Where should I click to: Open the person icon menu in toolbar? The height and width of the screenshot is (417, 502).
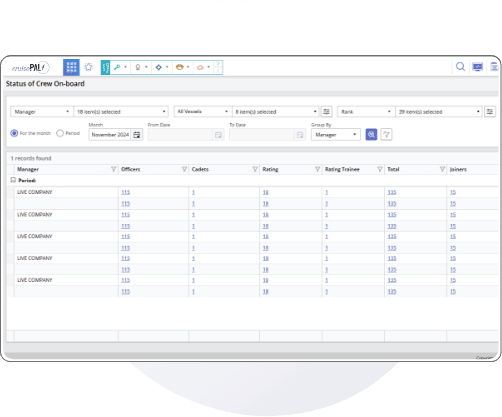point(141,67)
